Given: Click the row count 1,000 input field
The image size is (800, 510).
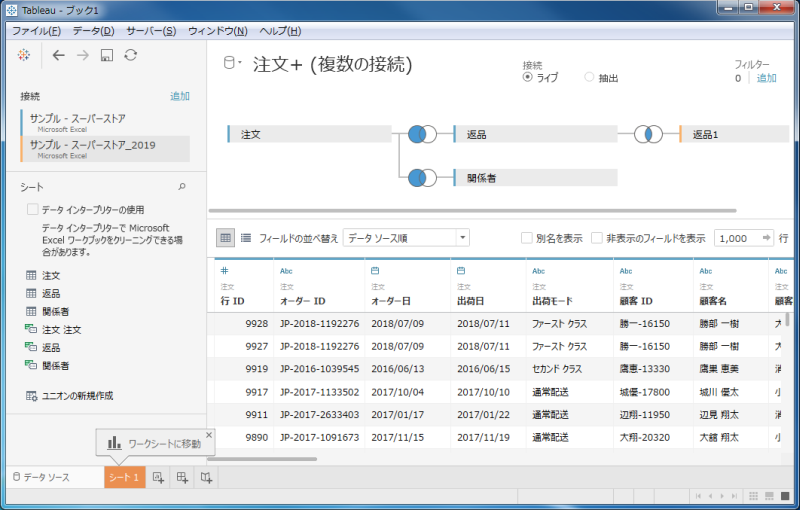Looking at the screenshot, I should click(x=738, y=238).
